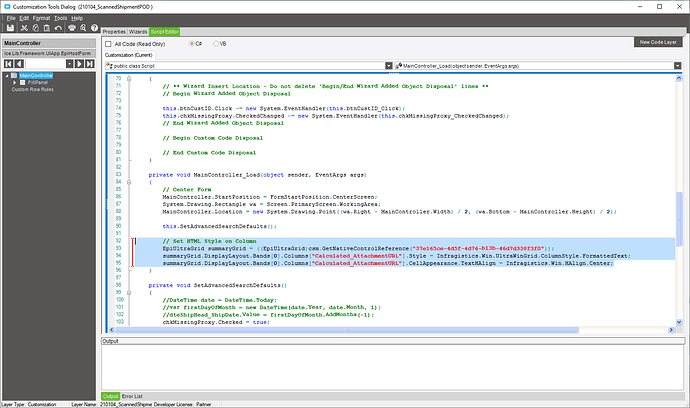690x408 pixels.
Task: Collapse MainController_Load method at line 84
Action: tap(129, 182)
